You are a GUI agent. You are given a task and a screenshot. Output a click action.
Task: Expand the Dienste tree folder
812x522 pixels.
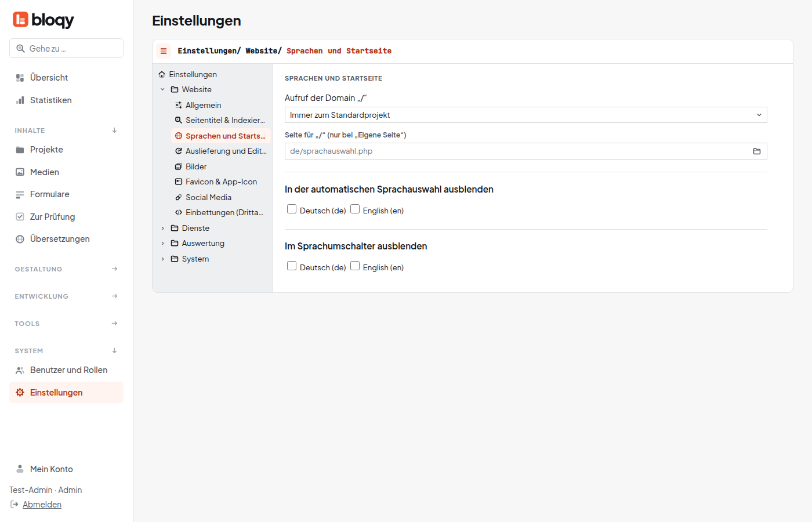click(162, 229)
